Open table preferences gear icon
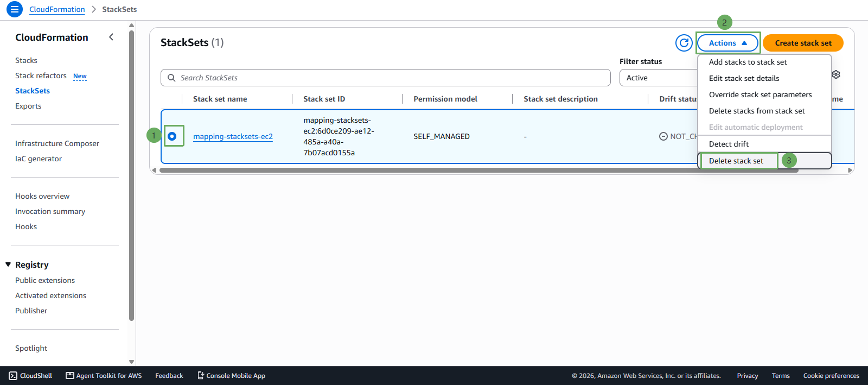Screen dimensions: 868x385 click(836, 74)
